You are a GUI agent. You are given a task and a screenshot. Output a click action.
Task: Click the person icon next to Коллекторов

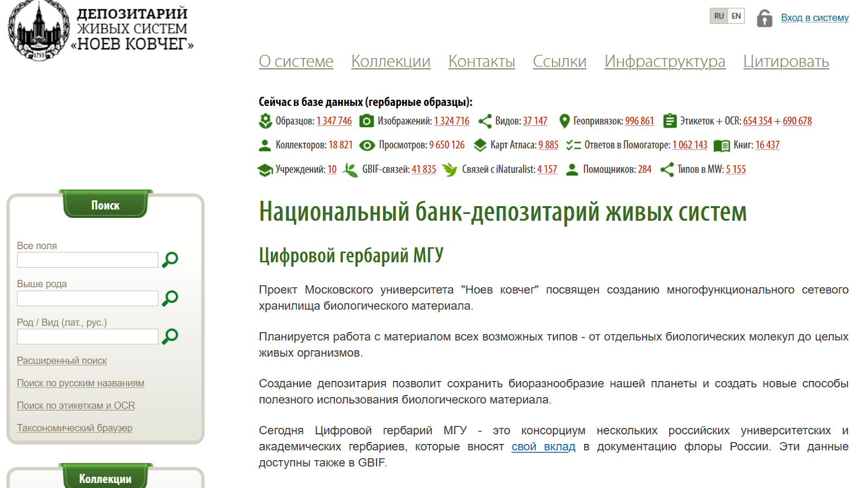(265, 145)
